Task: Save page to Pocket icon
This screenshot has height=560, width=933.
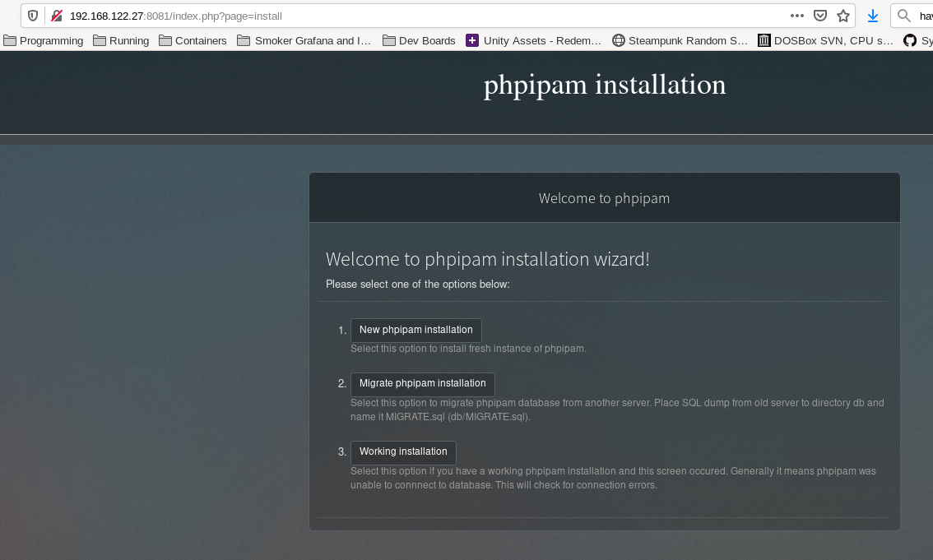Action: 820,16
